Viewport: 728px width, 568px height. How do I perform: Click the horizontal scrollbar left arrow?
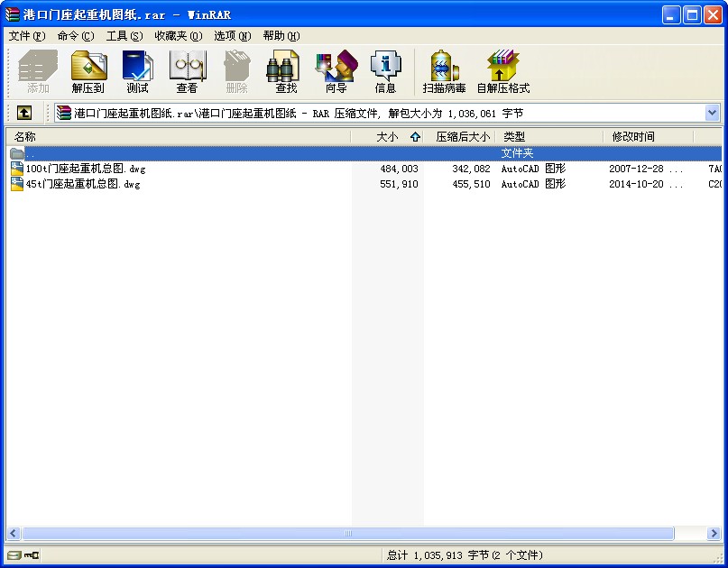13,533
